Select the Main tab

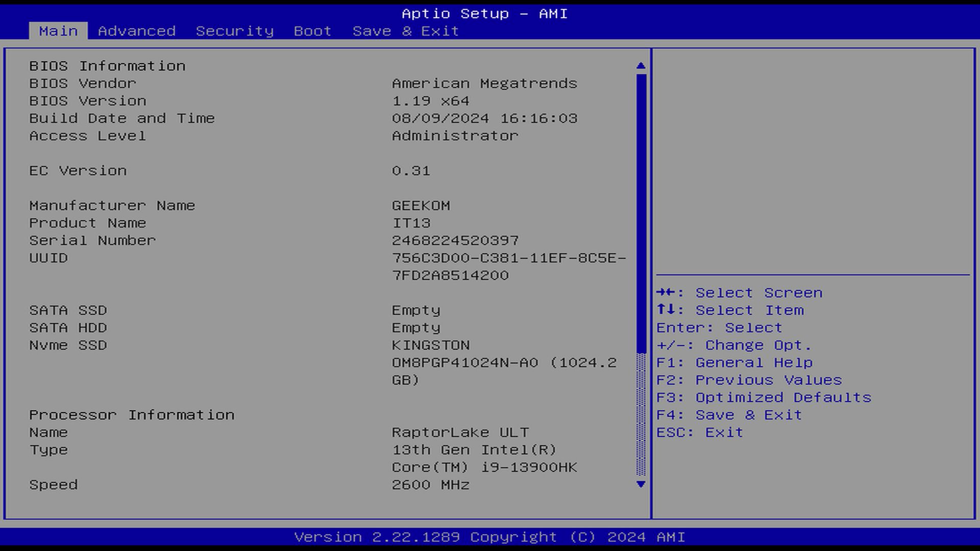click(58, 31)
